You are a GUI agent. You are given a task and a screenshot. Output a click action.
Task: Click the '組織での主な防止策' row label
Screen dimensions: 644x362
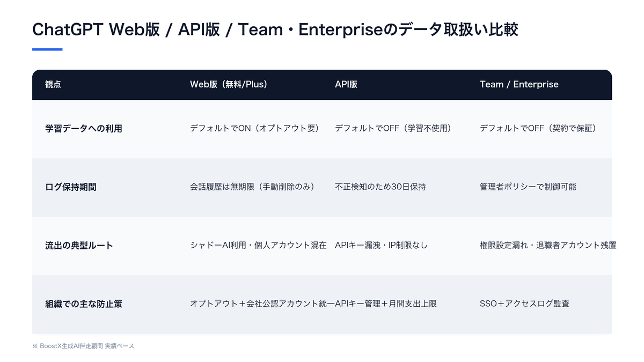point(84,304)
